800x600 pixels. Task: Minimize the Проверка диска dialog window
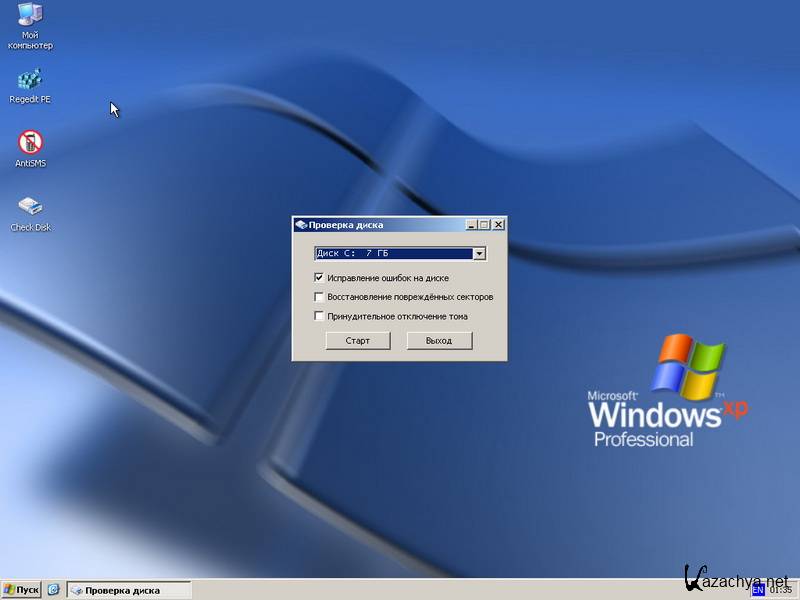click(471, 225)
